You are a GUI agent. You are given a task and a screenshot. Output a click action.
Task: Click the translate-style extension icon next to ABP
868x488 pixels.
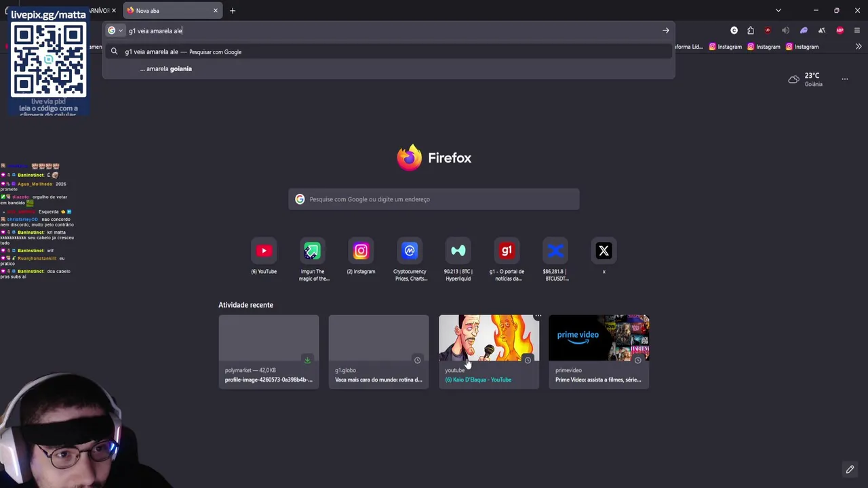[x=822, y=30]
